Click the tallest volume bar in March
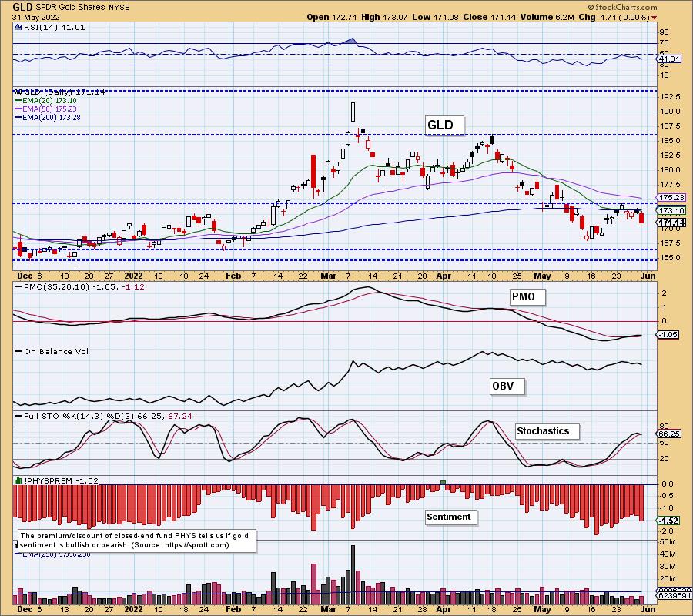This screenshot has height=616, width=693. (x=353, y=574)
